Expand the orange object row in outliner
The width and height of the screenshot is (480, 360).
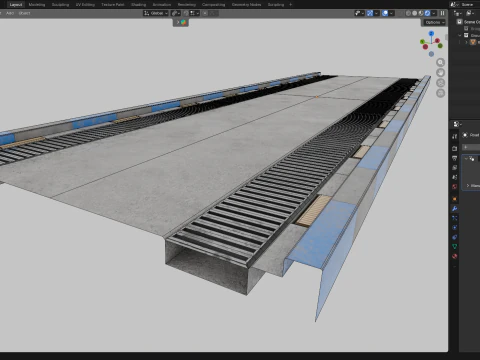pos(466,42)
